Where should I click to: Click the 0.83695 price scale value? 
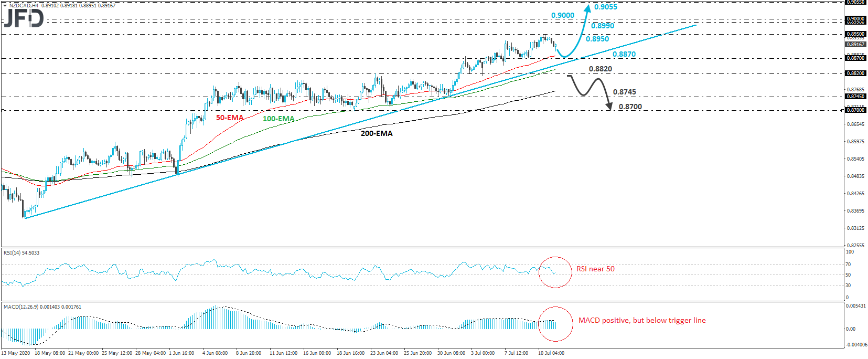point(855,211)
